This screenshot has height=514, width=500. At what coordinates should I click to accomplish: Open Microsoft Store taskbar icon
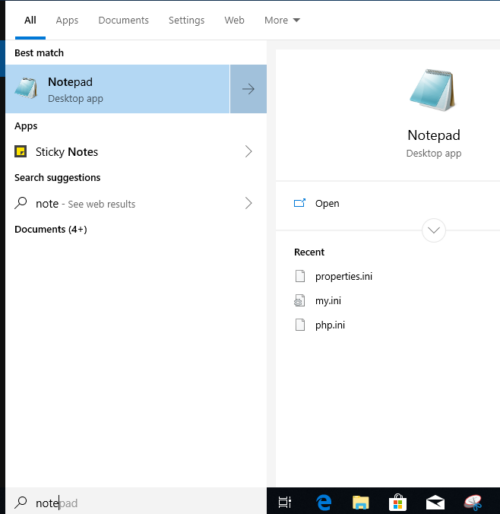pos(398,502)
